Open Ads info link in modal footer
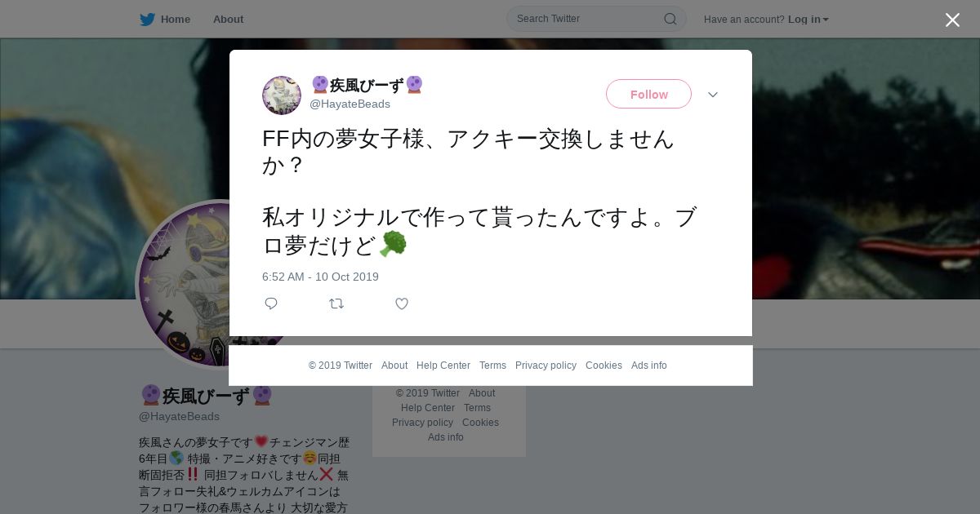 click(649, 366)
